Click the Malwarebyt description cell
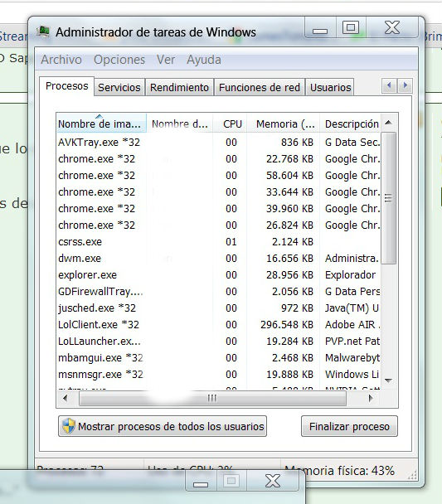Viewport: 442px width, 504px height. tap(352, 358)
